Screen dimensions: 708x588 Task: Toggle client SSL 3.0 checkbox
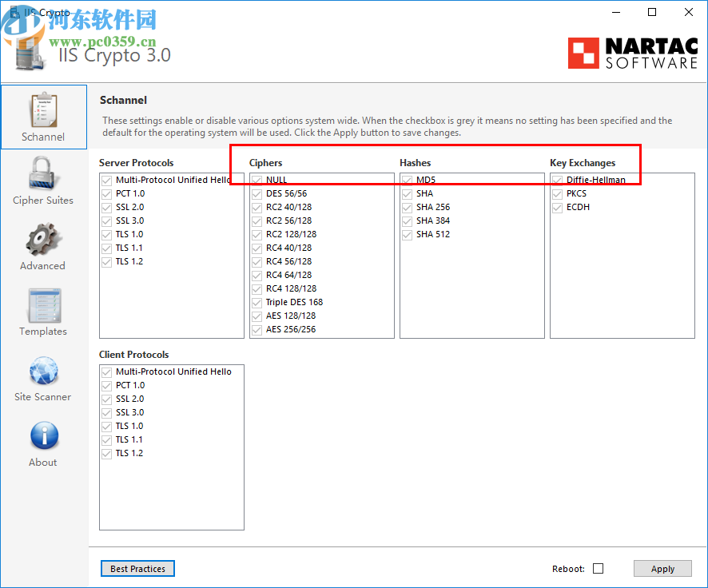pos(106,413)
